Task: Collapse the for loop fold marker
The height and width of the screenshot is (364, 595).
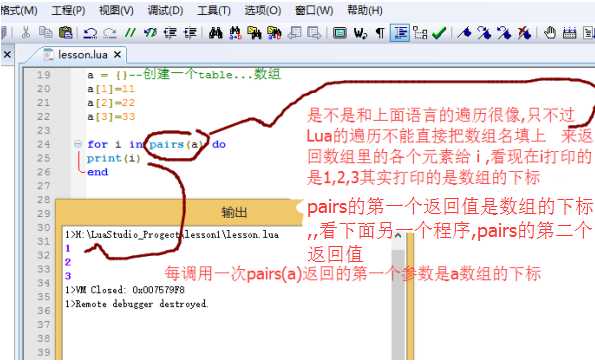Action: [78, 144]
